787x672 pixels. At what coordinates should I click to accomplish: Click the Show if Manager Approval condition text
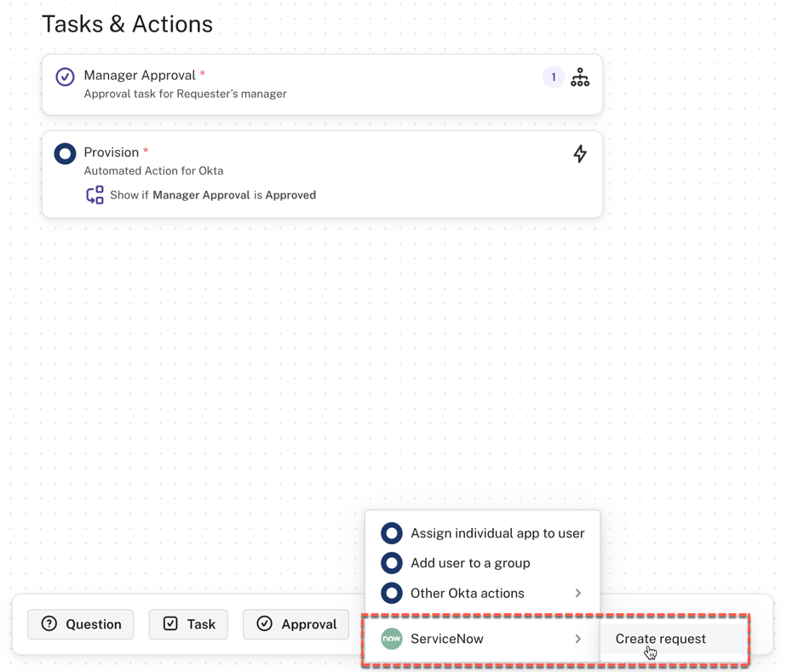point(213,195)
